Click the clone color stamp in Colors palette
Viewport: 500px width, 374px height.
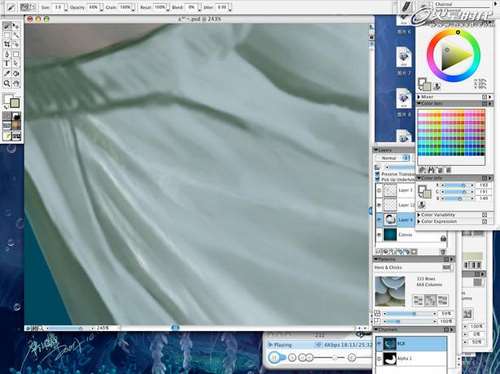437,86
